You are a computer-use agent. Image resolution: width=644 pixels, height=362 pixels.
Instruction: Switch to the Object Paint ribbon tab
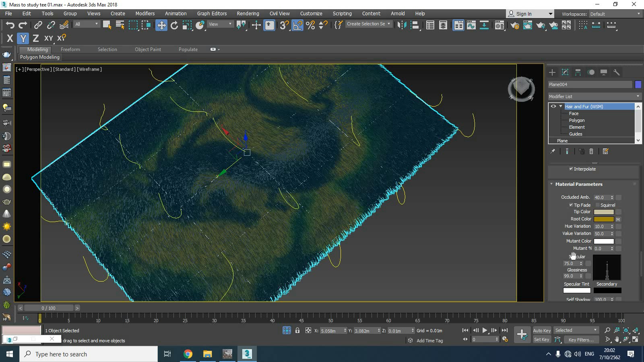click(x=148, y=49)
